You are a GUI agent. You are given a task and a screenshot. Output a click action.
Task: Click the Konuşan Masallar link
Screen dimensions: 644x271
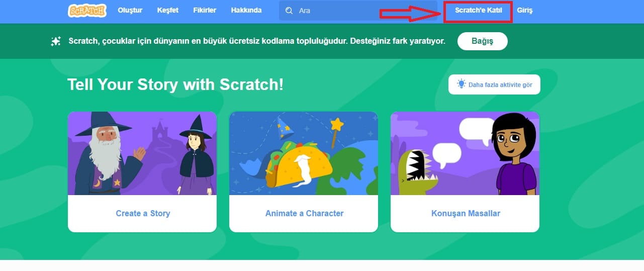point(466,213)
